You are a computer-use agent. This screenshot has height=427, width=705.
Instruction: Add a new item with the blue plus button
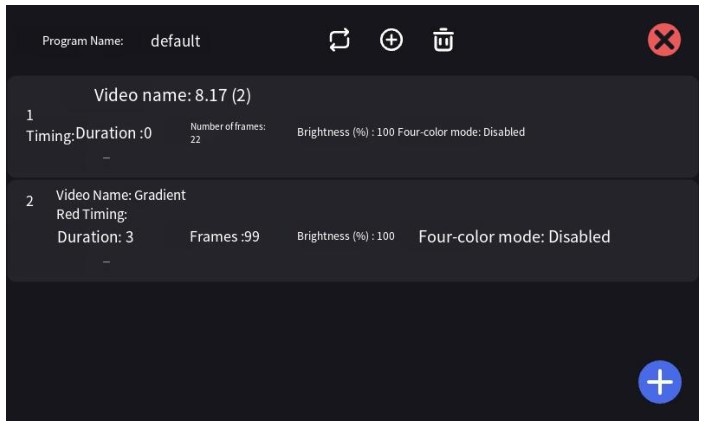660,382
